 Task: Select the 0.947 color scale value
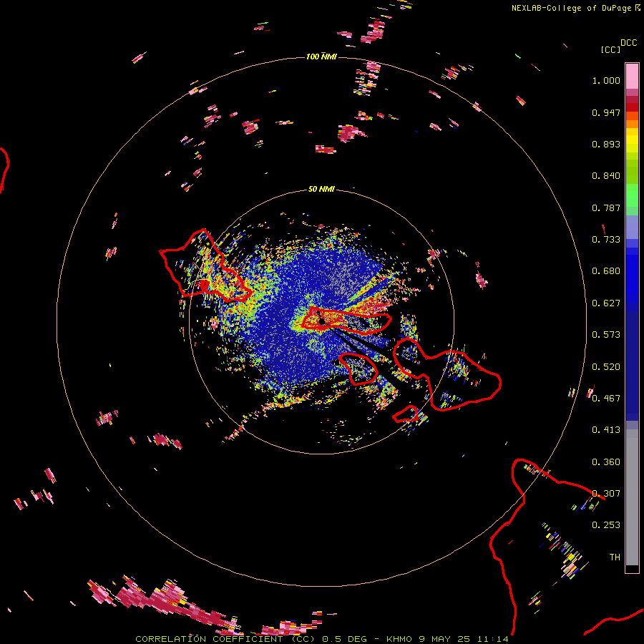point(606,112)
